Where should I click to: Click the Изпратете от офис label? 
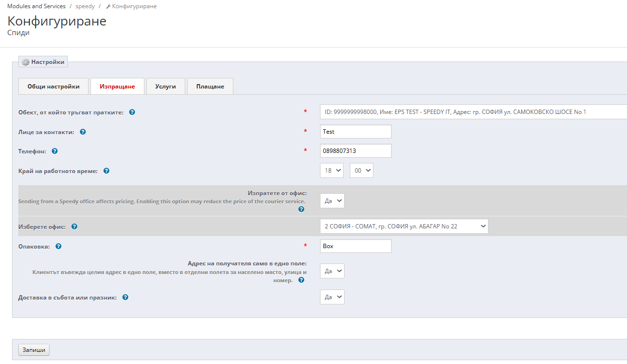coord(277,193)
